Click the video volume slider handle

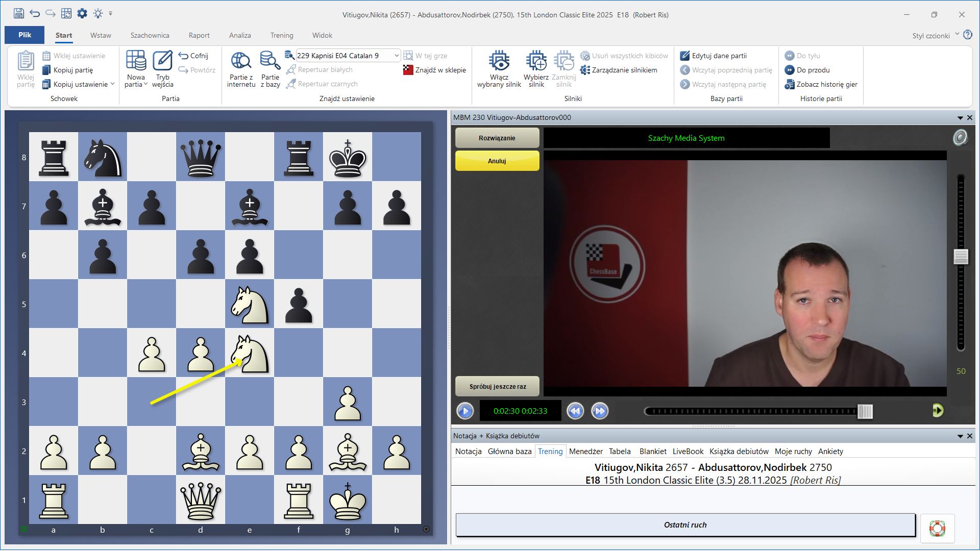pos(961,257)
